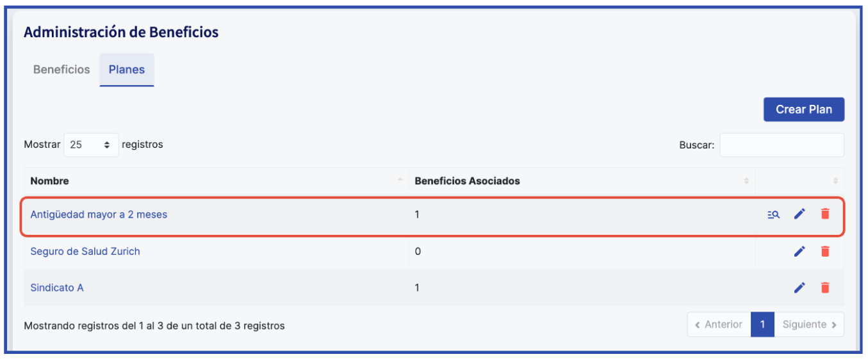868x359 pixels.
Task: Select page 1 in pagination
Action: (x=762, y=324)
